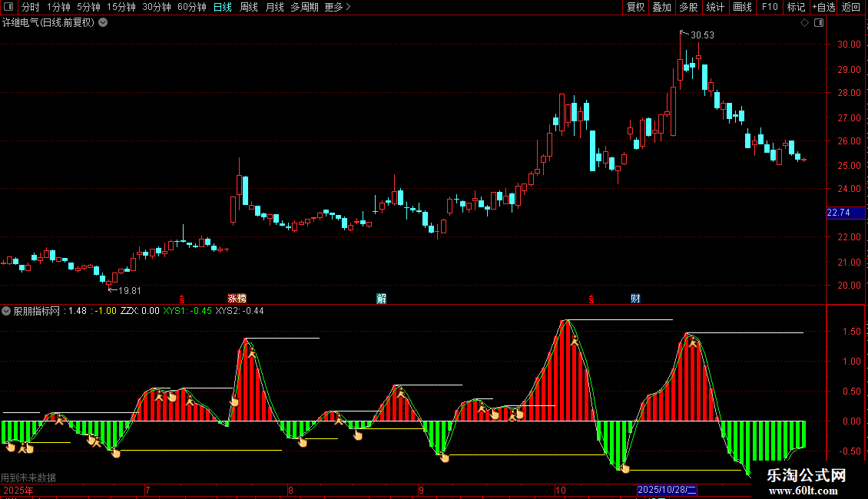
Task: Switch to 分时 intraday view
Action: tap(31, 7)
